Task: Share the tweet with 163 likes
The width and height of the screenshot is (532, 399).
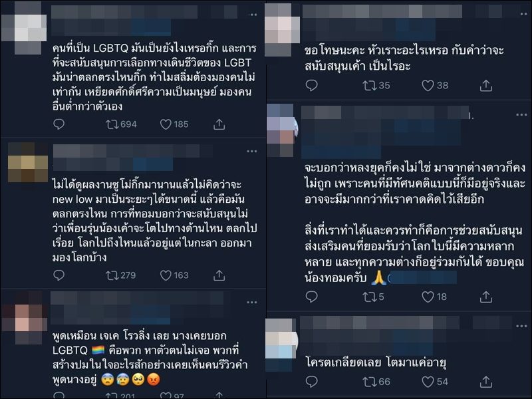Action: click(x=219, y=275)
